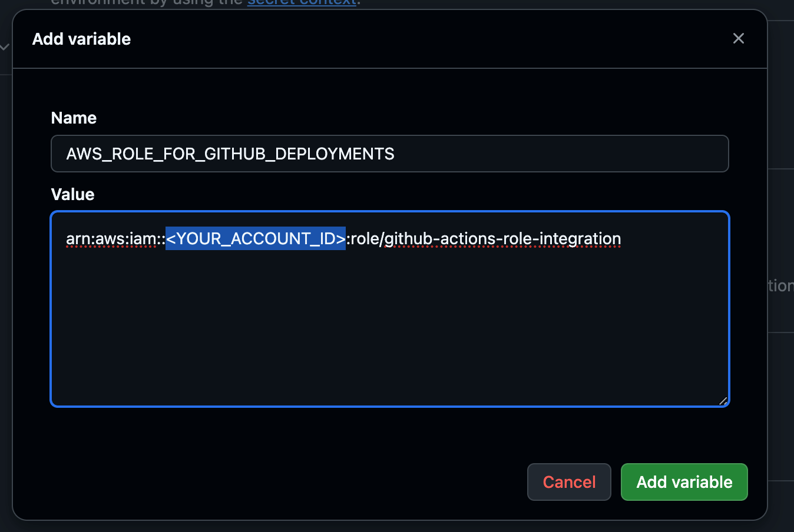Viewport: 794px width, 532px height.
Task: Focus the empty area of Value textarea
Action: [x=389, y=330]
